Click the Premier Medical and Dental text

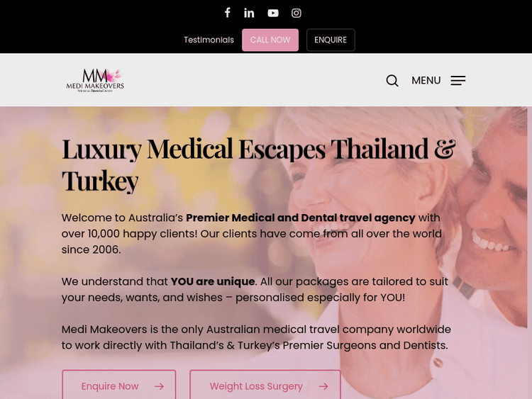click(300, 218)
